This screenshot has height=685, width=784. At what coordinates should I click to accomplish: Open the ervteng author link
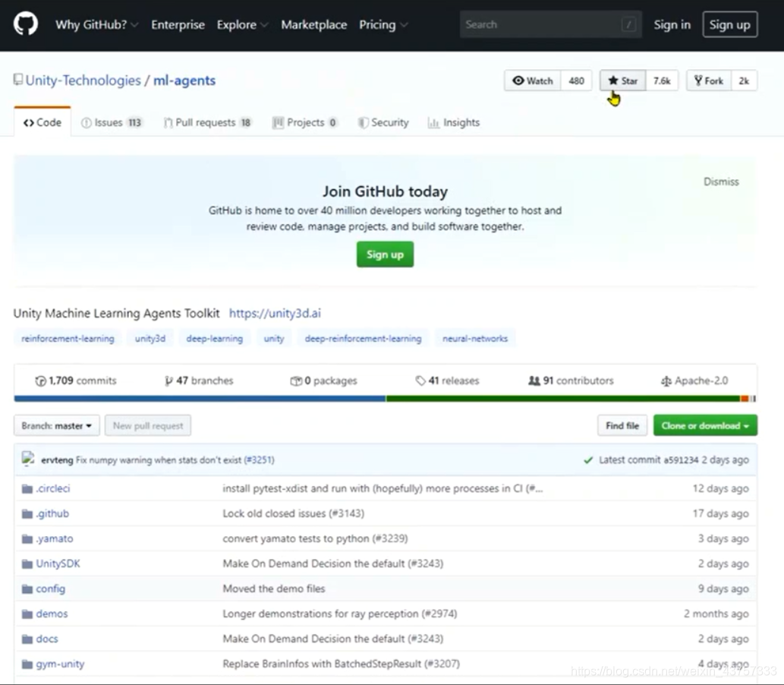tap(57, 460)
